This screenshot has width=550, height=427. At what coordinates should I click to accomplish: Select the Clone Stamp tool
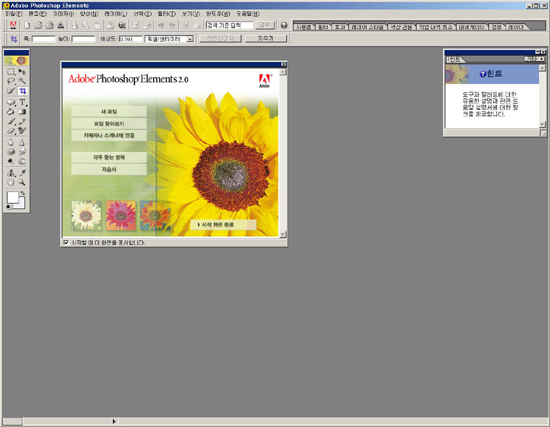tap(11, 173)
